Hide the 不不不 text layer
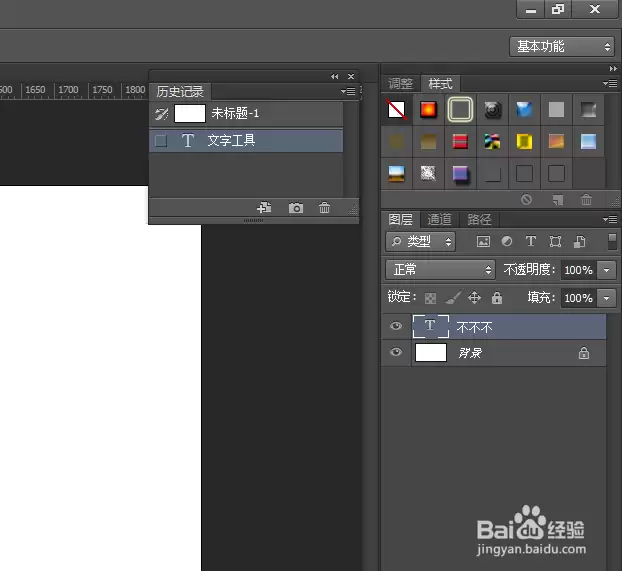 395,326
